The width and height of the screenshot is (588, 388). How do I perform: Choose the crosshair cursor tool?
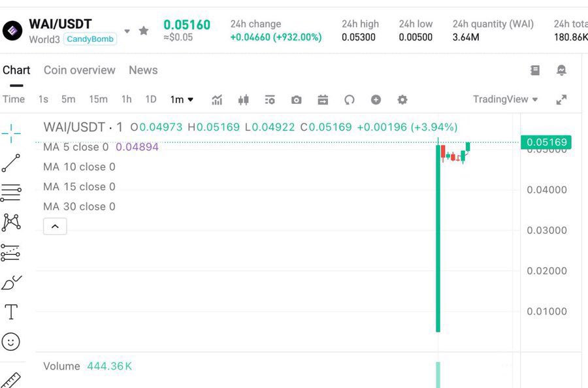(11, 133)
